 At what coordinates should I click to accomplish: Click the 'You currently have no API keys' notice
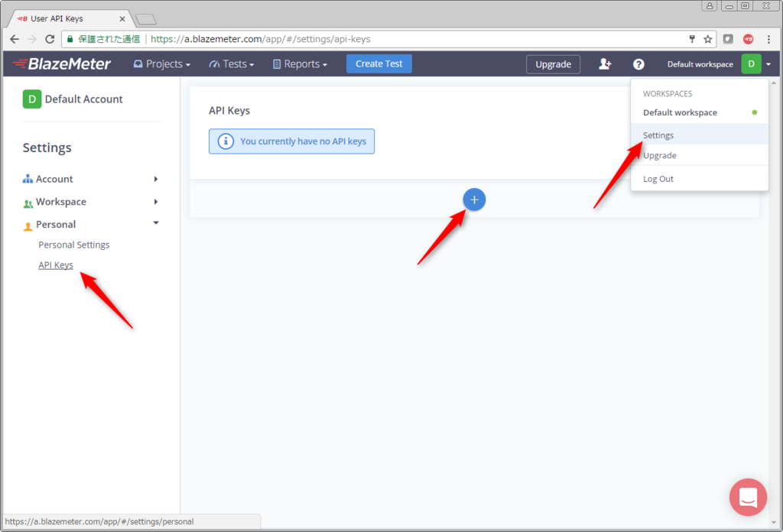click(291, 141)
